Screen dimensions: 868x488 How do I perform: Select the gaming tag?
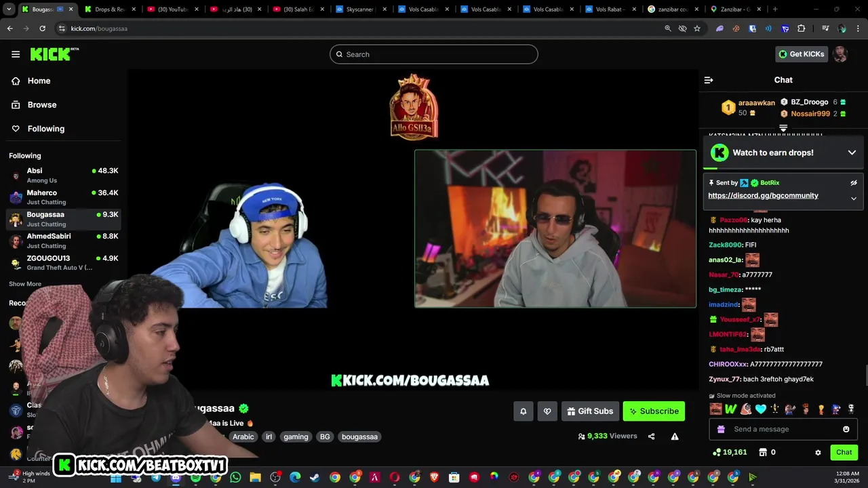click(x=296, y=436)
